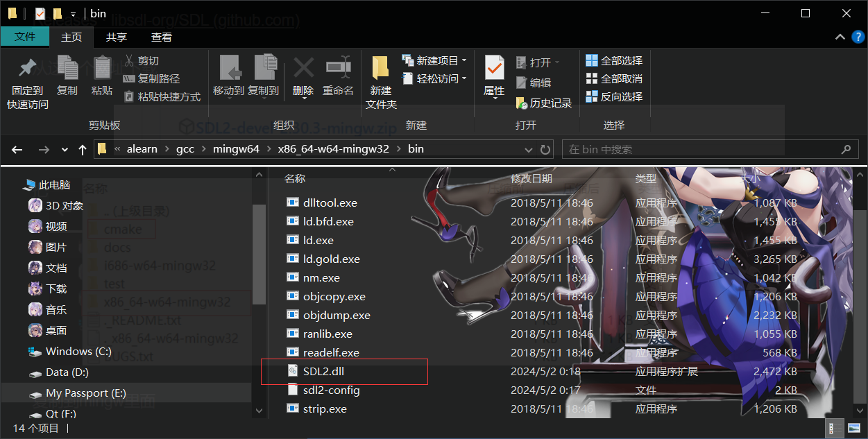This screenshot has height=439, width=868.
Task: Click 反向选择 invert selection
Action: [x=615, y=97]
